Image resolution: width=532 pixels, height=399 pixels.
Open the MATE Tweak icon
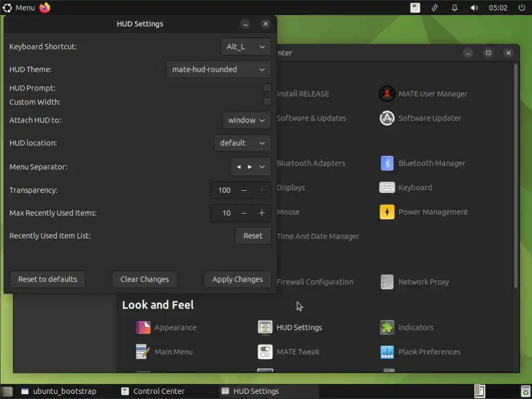pyautogui.click(x=264, y=352)
